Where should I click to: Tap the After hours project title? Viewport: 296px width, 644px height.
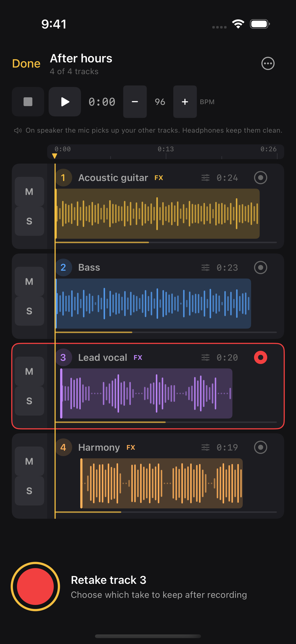tap(81, 58)
